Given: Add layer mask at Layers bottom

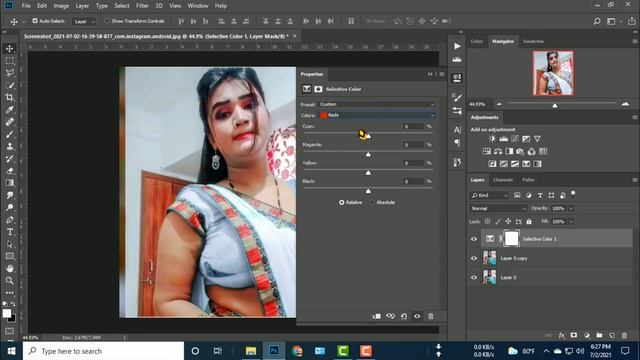Looking at the screenshot, I should [574, 336].
